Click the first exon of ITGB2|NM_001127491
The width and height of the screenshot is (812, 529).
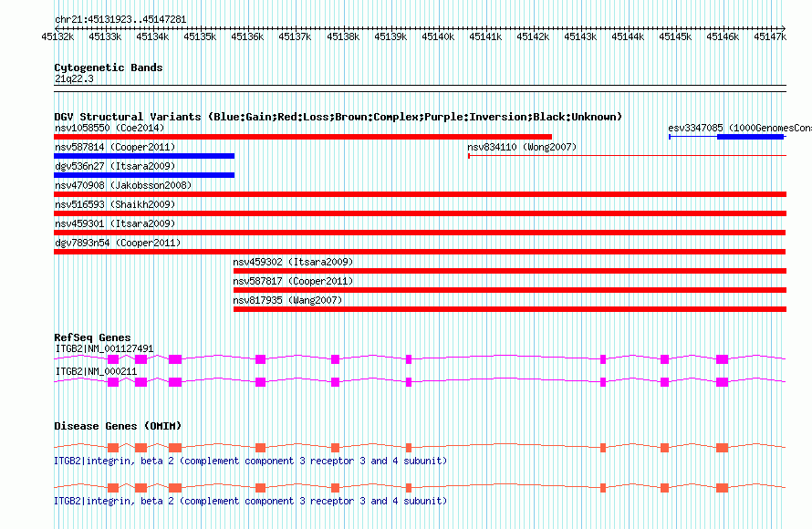click(x=113, y=359)
